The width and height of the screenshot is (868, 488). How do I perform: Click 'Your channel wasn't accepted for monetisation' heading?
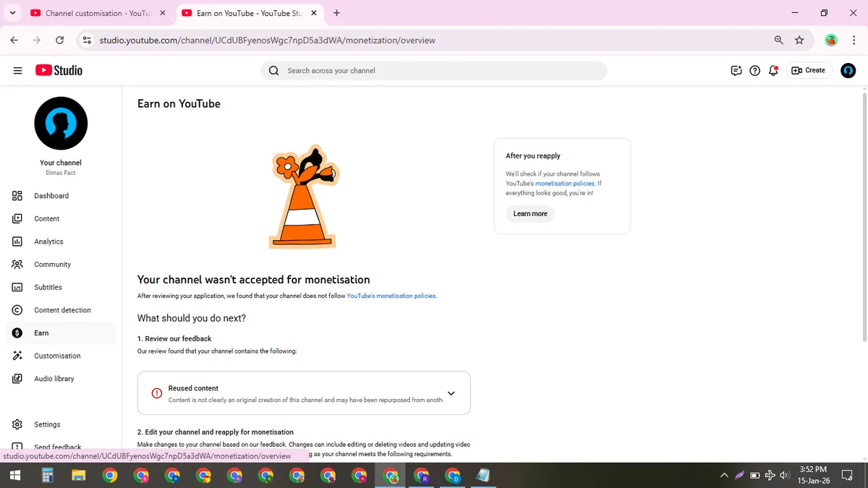coord(254,280)
